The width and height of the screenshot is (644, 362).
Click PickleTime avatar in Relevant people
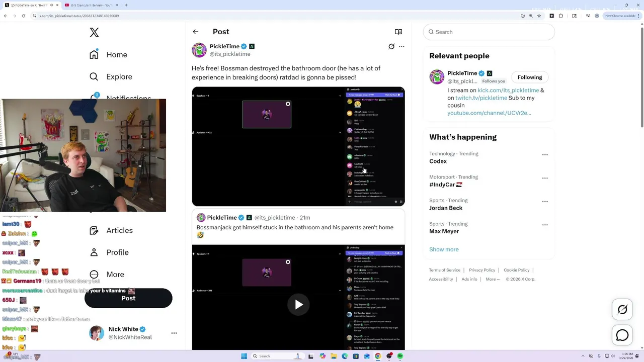(437, 77)
